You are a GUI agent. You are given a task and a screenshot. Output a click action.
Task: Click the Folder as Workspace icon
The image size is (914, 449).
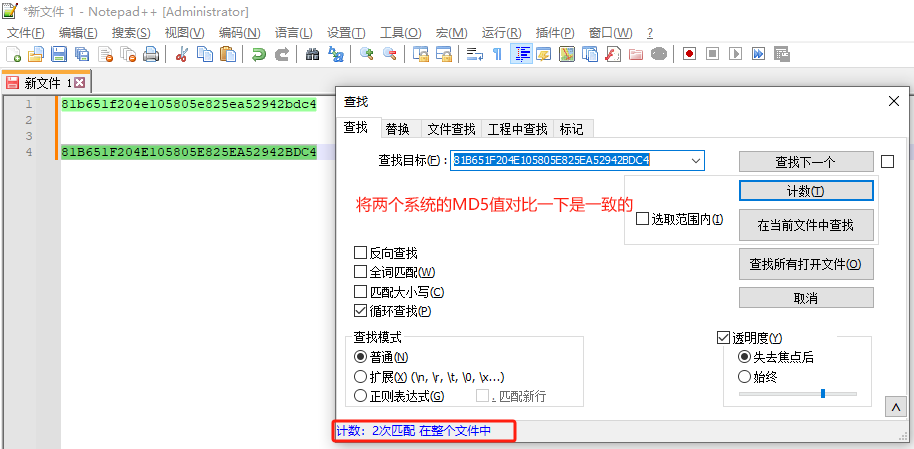click(635, 54)
